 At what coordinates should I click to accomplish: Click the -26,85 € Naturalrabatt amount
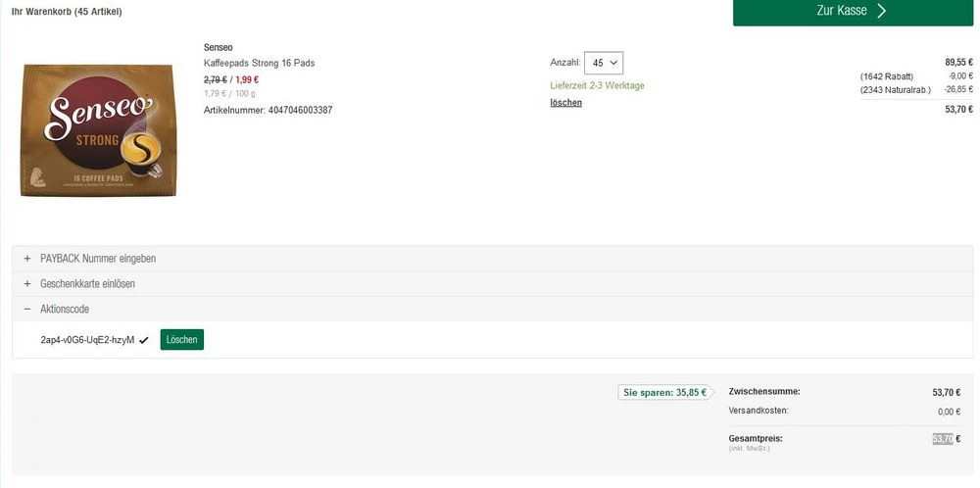[x=958, y=89]
